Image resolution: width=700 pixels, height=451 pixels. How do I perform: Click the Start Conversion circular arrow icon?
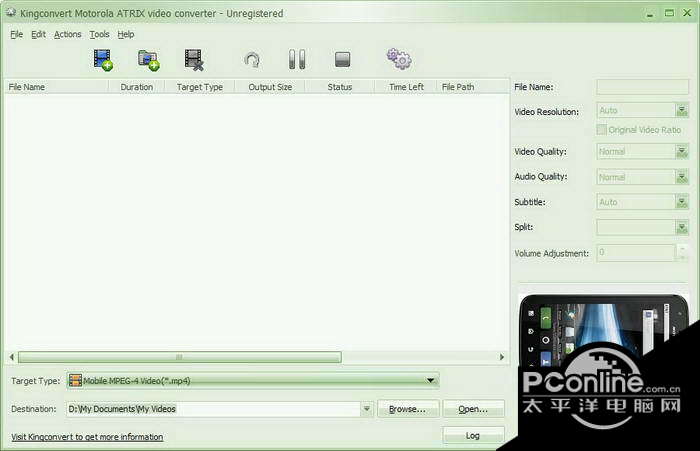[252, 60]
